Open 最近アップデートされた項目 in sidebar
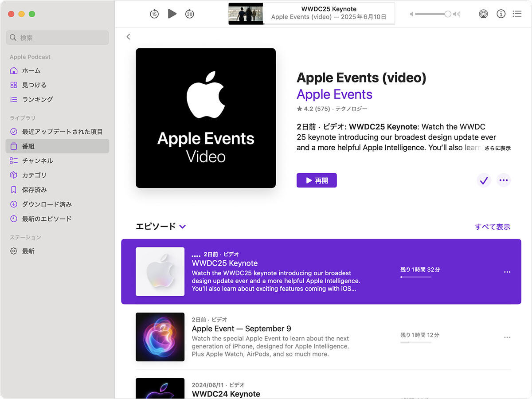The image size is (532, 399). [x=57, y=132]
